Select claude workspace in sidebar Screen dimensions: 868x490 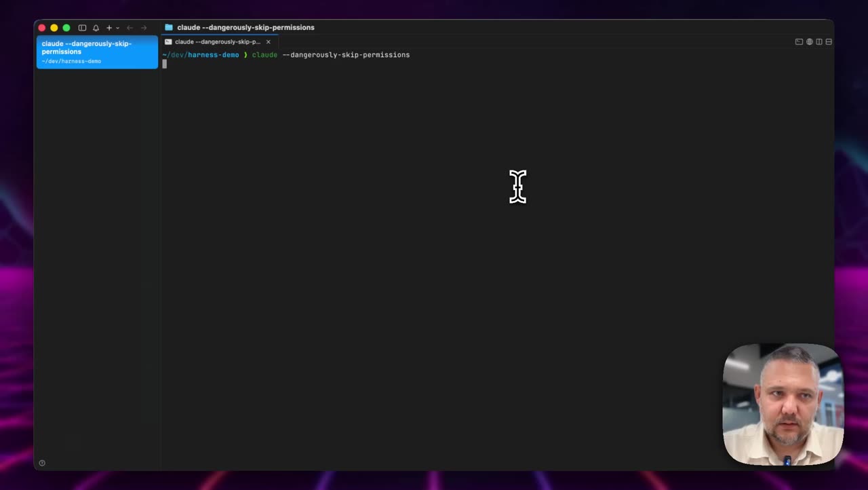(x=97, y=52)
